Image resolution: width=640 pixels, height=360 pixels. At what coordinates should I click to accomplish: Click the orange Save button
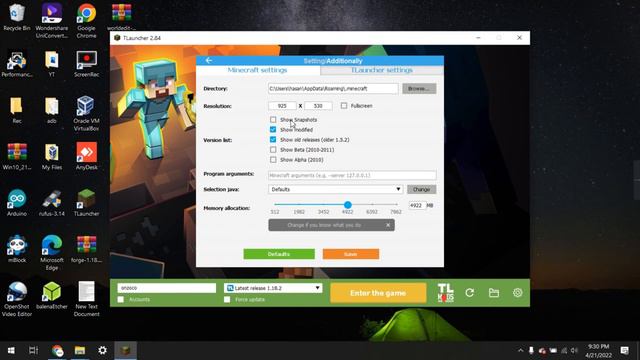351,254
